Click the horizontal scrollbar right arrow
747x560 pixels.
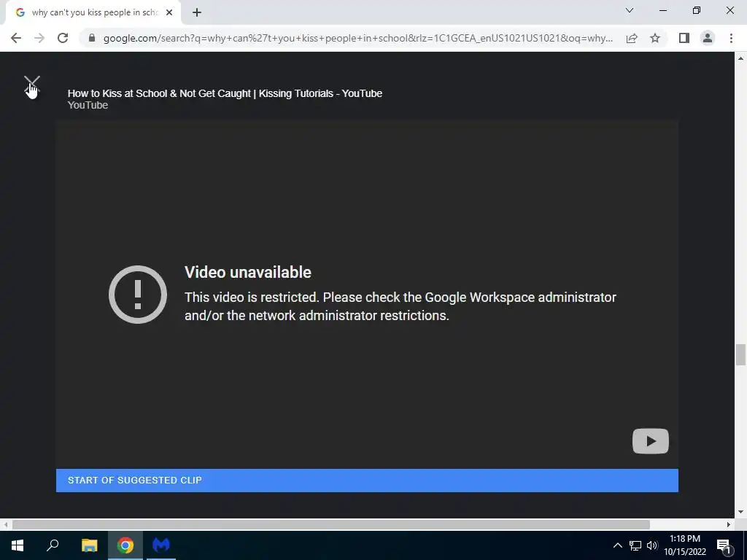[x=729, y=524]
